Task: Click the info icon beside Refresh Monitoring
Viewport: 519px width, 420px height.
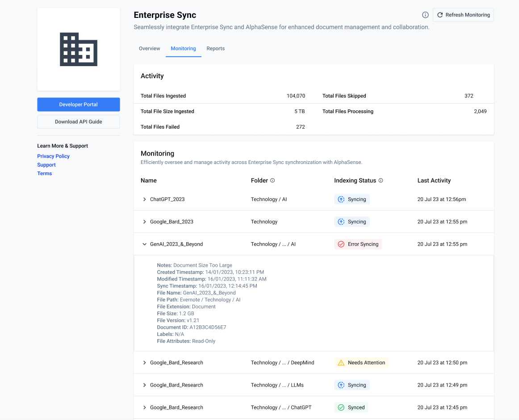Action: pos(425,15)
